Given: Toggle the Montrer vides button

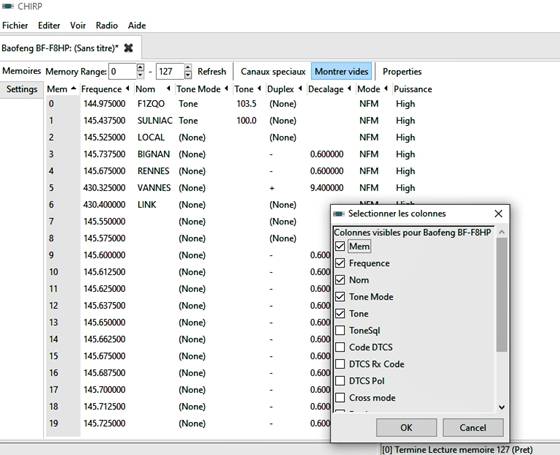Looking at the screenshot, I should 341,71.
